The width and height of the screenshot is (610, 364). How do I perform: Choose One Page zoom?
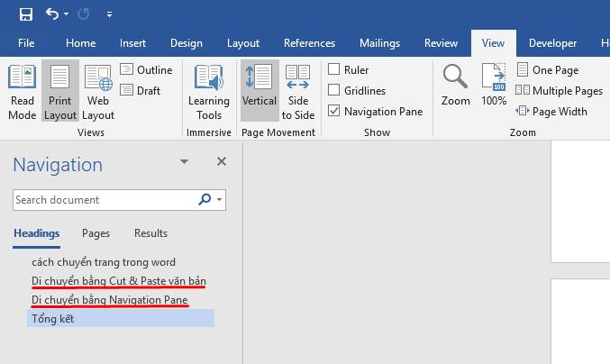[x=548, y=70]
